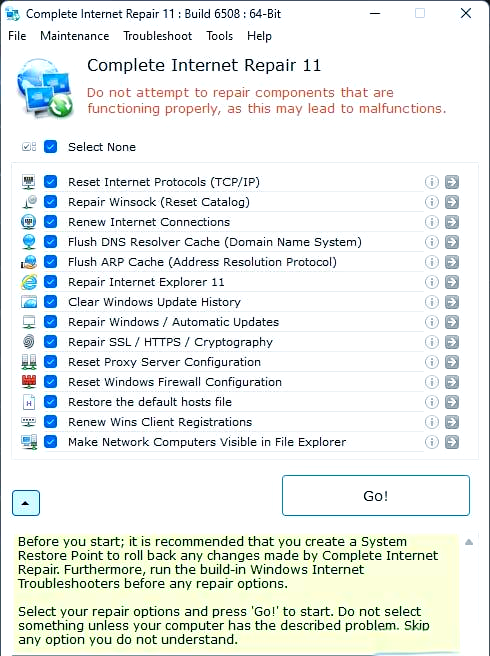Open info for Renew Internet Connections

coord(432,222)
